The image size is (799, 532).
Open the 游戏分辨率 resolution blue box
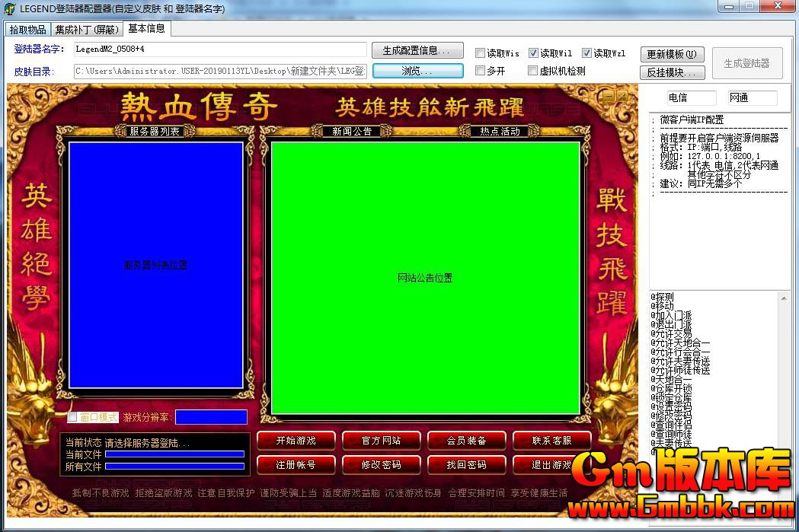(x=211, y=417)
